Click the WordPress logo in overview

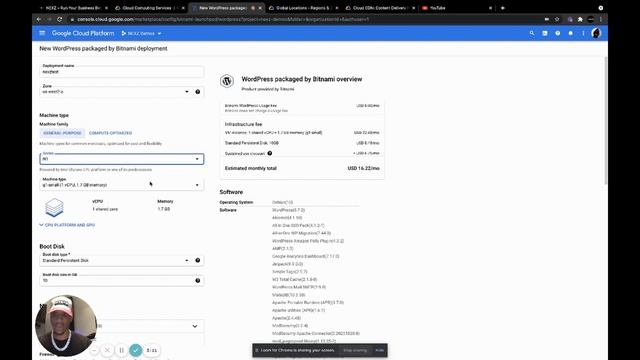pos(227,81)
